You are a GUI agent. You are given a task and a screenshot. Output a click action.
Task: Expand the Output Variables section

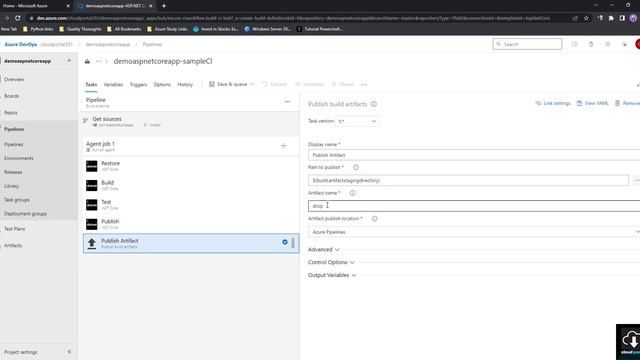pyautogui.click(x=332, y=275)
